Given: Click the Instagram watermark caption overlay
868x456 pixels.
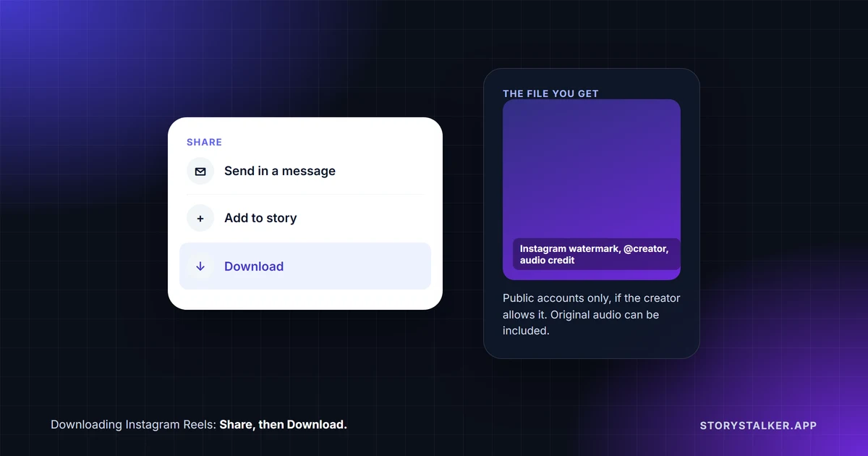Looking at the screenshot, I should pyautogui.click(x=597, y=254).
